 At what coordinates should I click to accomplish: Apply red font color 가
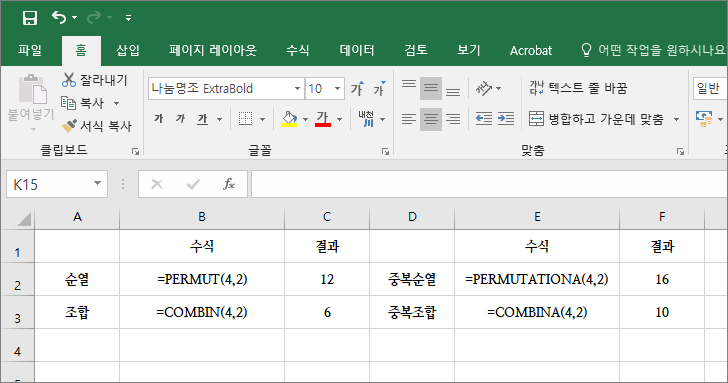[323, 119]
